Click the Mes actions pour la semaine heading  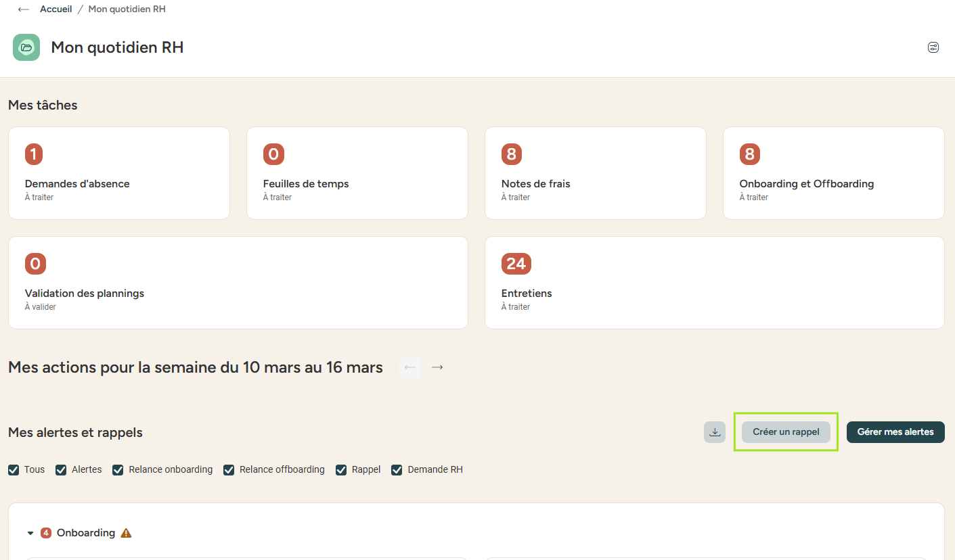click(196, 367)
